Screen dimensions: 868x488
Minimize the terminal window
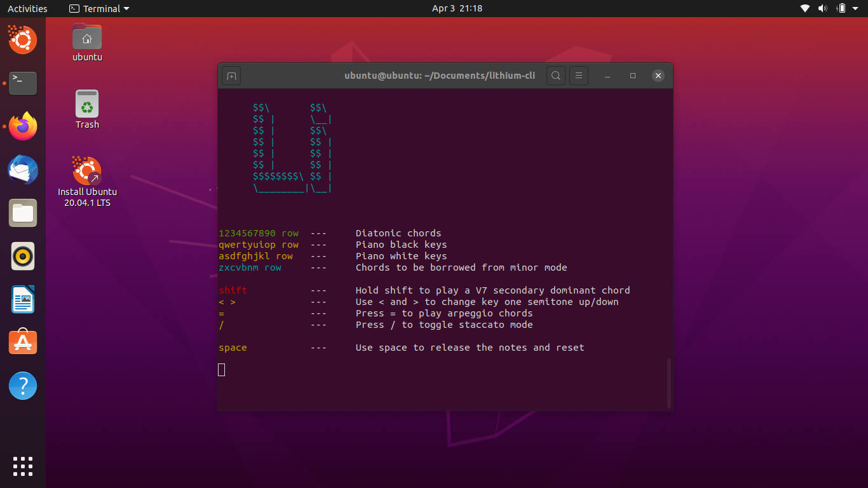pos(607,76)
